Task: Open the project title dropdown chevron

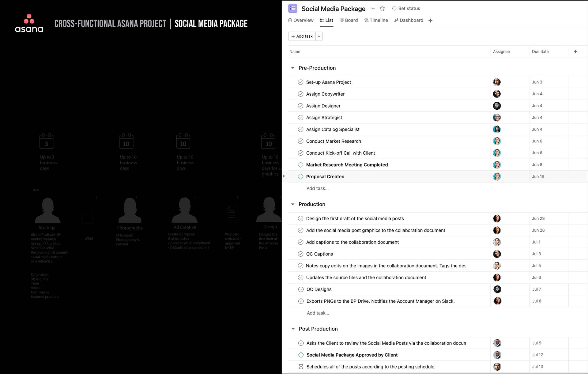Action: coord(373,8)
